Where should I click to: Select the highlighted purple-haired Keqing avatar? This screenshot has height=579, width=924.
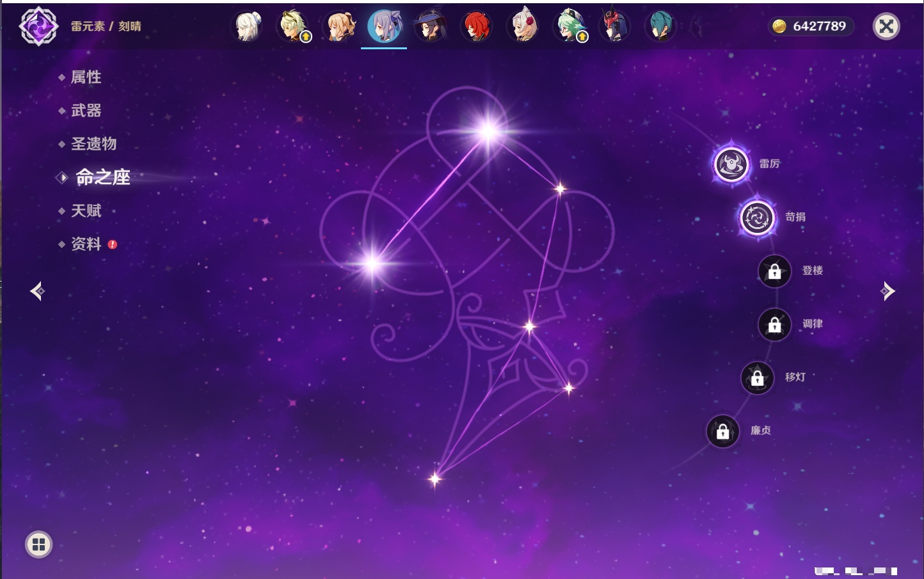[385, 26]
